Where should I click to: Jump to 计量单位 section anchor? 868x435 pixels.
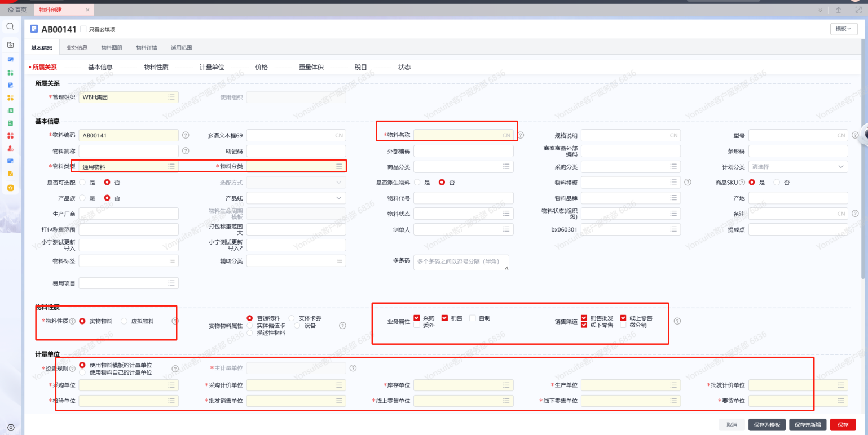click(212, 67)
